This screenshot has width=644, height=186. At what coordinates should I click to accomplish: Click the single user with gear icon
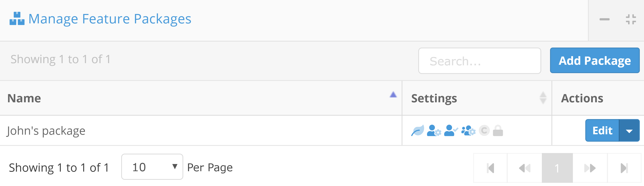(433, 130)
